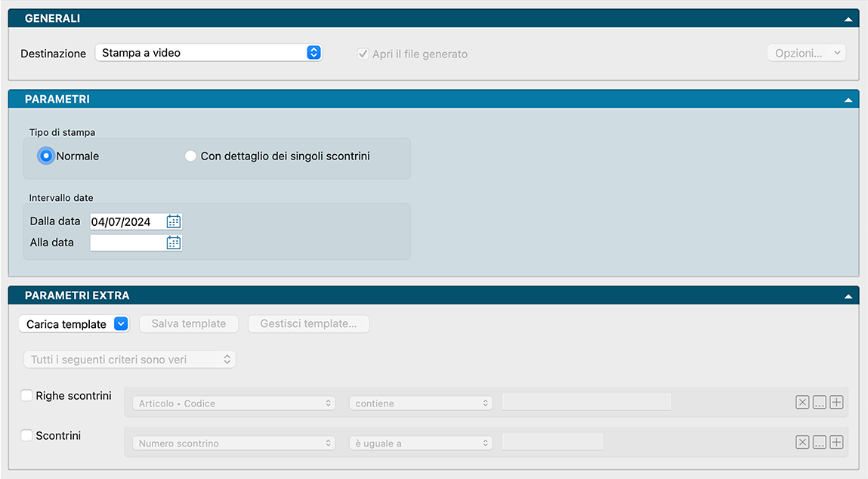Open ellipsis options for Righe scontrini row
The height and width of the screenshot is (479, 868).
(820, 403)
